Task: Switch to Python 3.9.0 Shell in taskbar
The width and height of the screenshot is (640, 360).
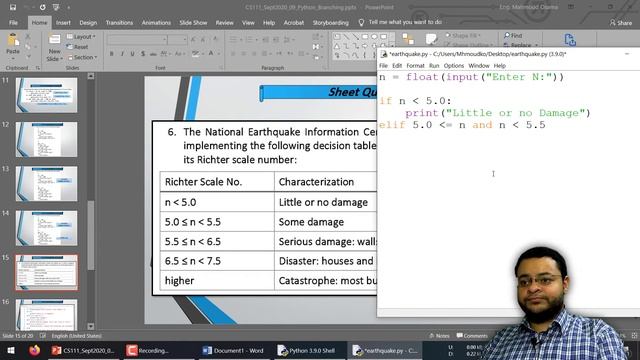Action: (x=307, y=351)
